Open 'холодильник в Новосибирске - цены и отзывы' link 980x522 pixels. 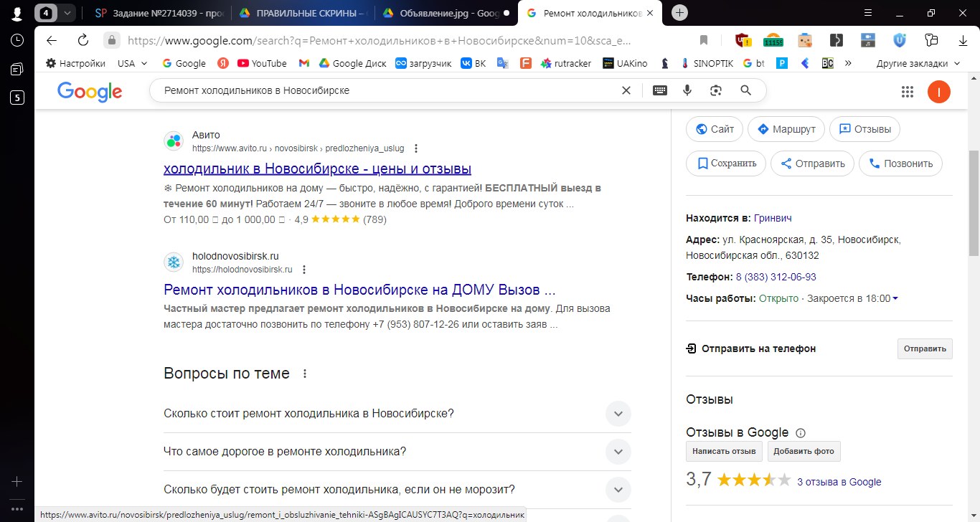click(317, 169)
